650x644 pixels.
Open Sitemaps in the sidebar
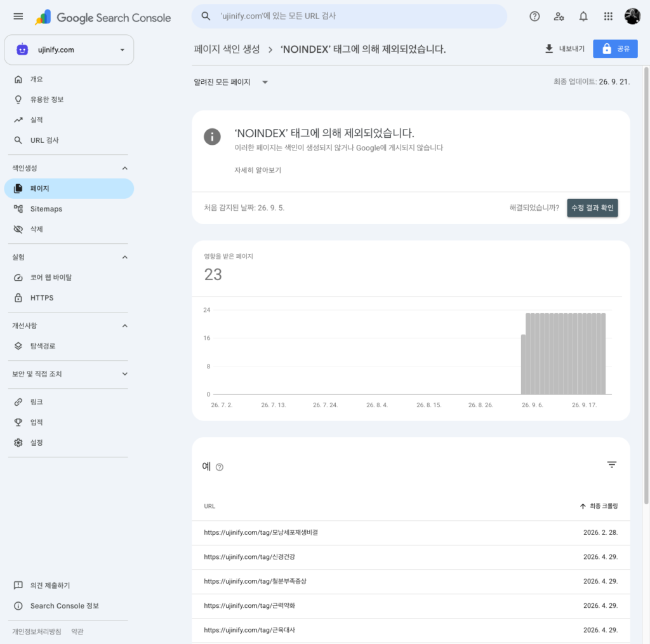(x=69, y=209)
